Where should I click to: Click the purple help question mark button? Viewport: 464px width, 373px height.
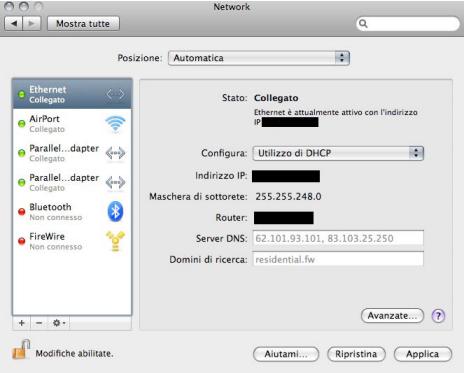point(438,316)
